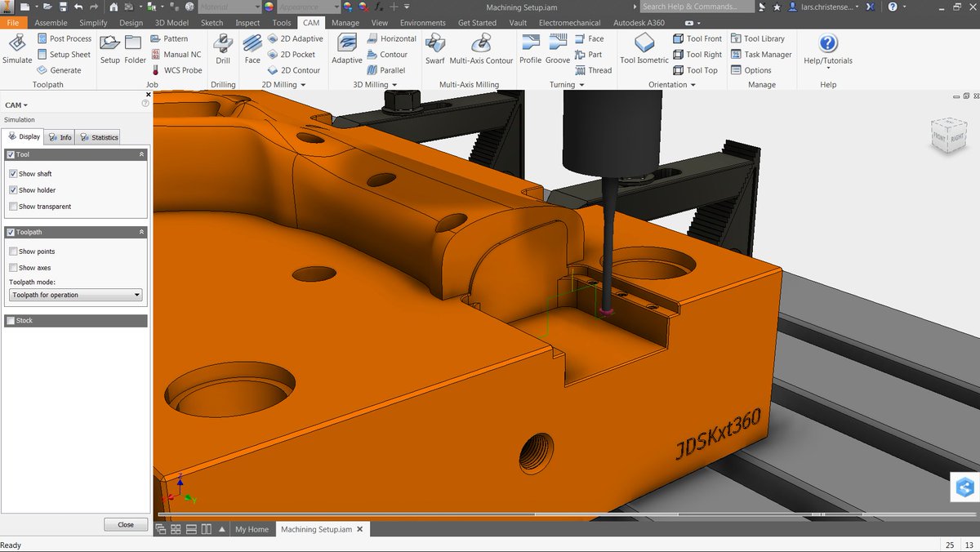Uncheck Show holder option
The height and width of the screenshot is (552, 980).
(13, 190)
